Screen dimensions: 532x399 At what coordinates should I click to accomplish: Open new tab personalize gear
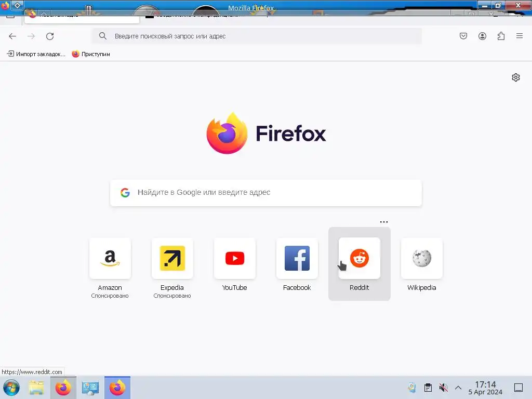pos(516,77)
